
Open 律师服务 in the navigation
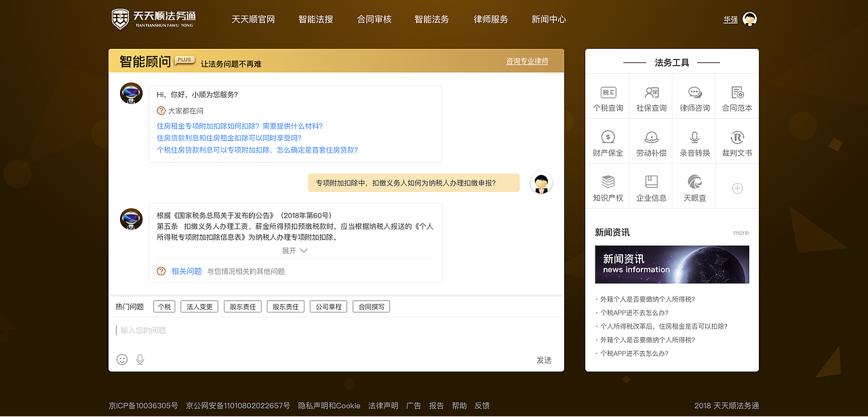click(x=491, y=20)
